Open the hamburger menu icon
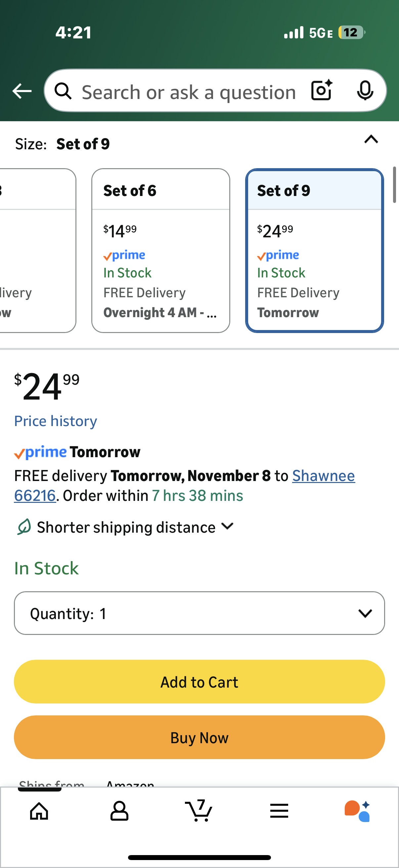399x868 pixels. coord(279,811)
